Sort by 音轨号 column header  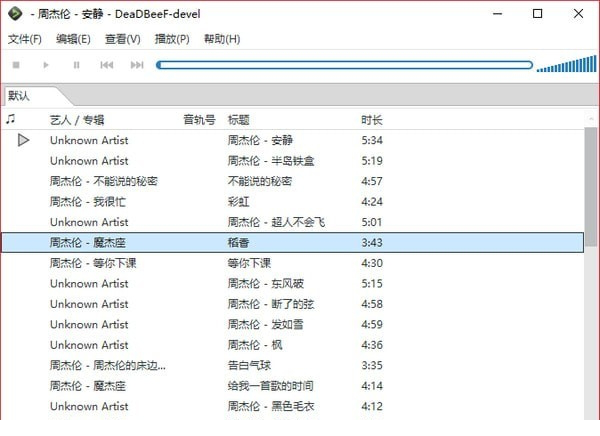[199, 120]
